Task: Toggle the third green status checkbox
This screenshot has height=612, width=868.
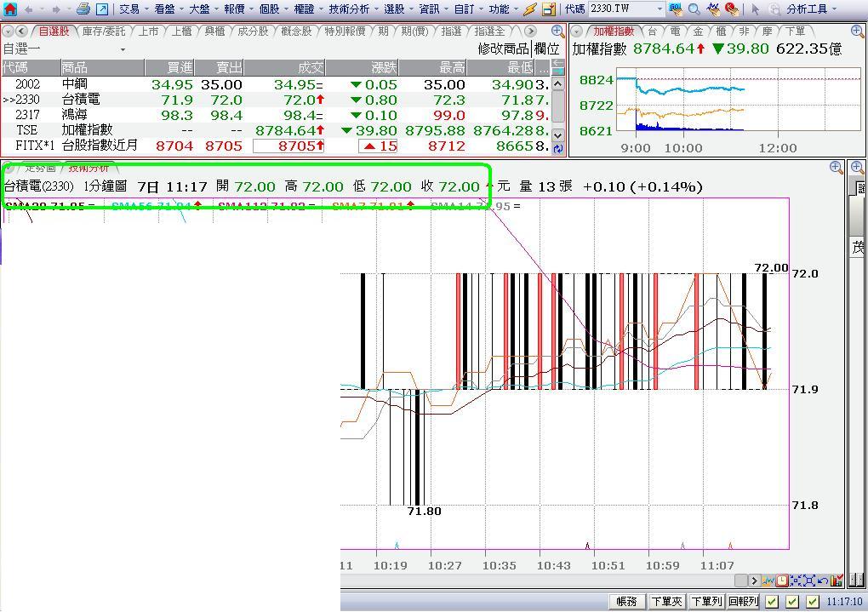Action: click(812, 602)
